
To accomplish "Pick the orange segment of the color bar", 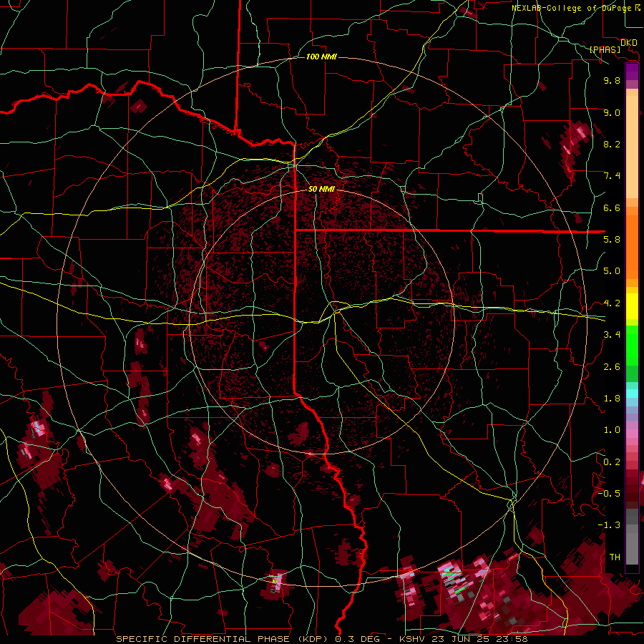I will click(632, 246).
